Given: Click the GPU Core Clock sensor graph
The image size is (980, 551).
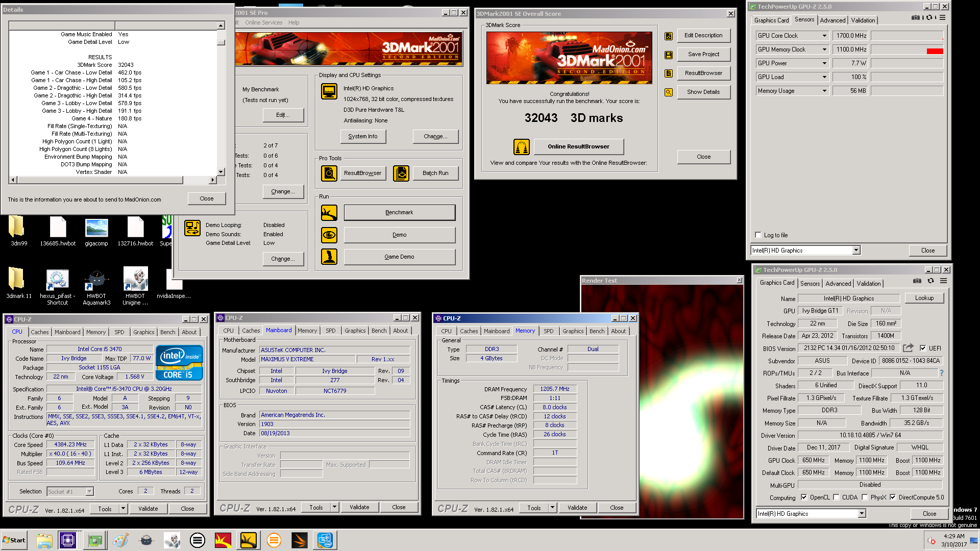Looking at the screenshot, I should coord(907,36).
